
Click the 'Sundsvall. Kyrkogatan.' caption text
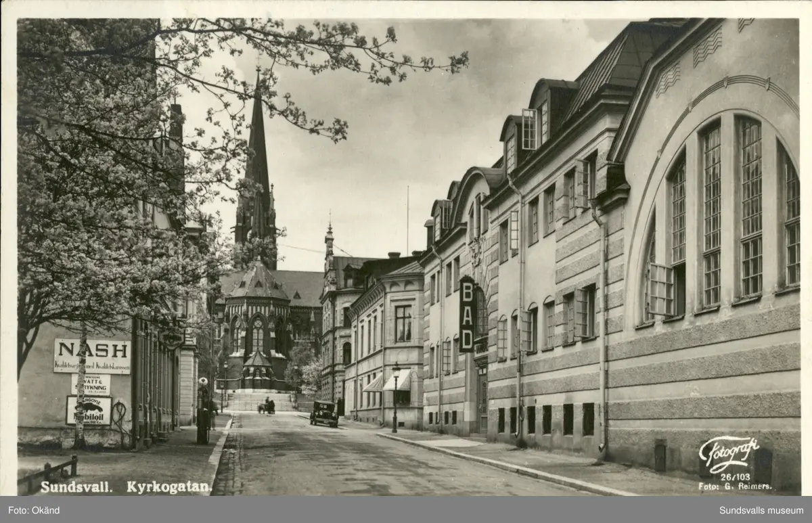point(126,486)
